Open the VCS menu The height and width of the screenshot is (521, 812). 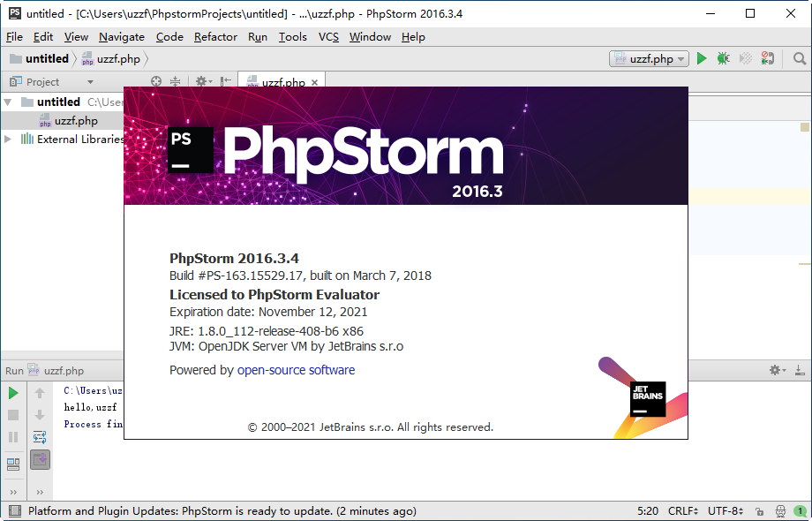point(328,37)
